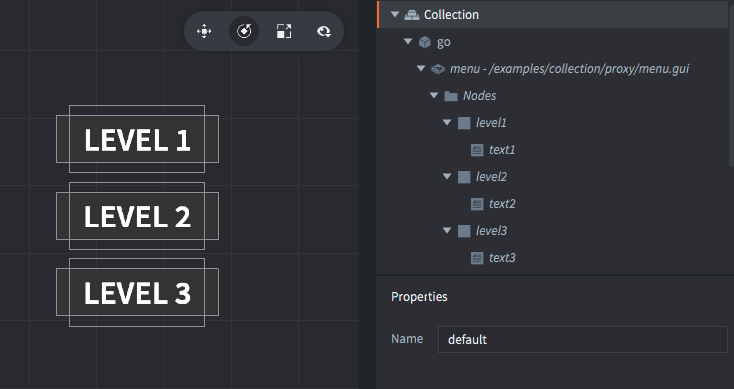Click the GUI component icon beside menu
This screenshot has height=389, width=734.
click(438, 69)
